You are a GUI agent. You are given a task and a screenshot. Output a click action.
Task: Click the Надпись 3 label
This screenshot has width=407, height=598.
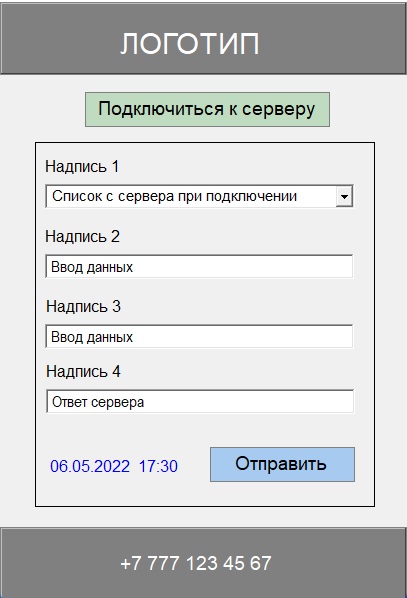(x=83, y=306)
